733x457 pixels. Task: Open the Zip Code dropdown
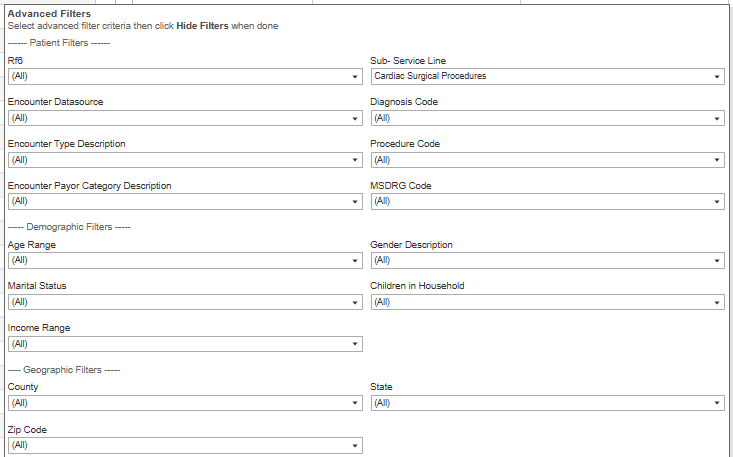pos(184,445)
